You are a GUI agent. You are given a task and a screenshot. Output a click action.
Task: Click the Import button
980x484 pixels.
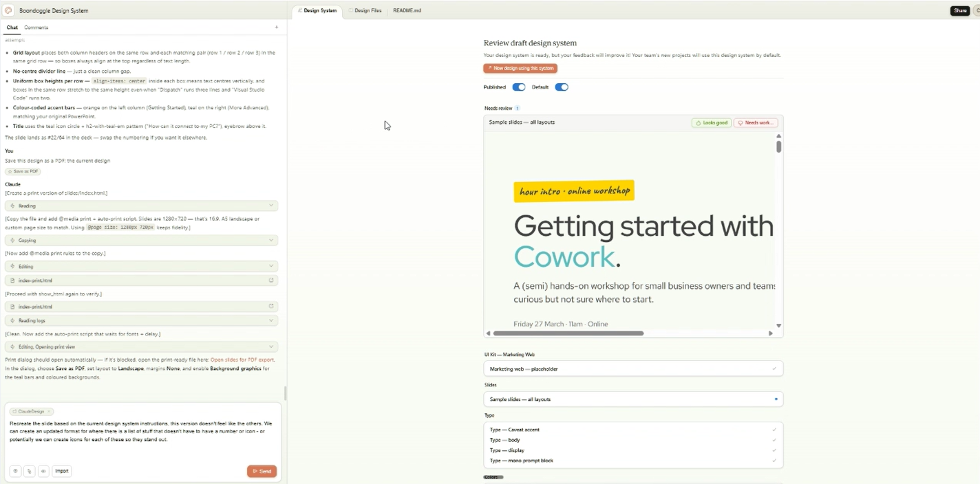[62, 471]
